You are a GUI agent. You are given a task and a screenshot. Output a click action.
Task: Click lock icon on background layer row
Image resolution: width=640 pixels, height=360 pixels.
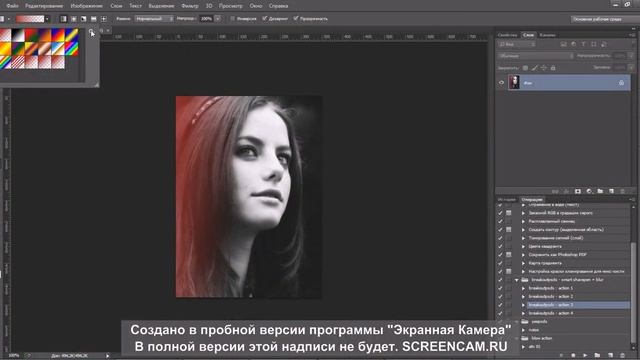pos(621,83)
